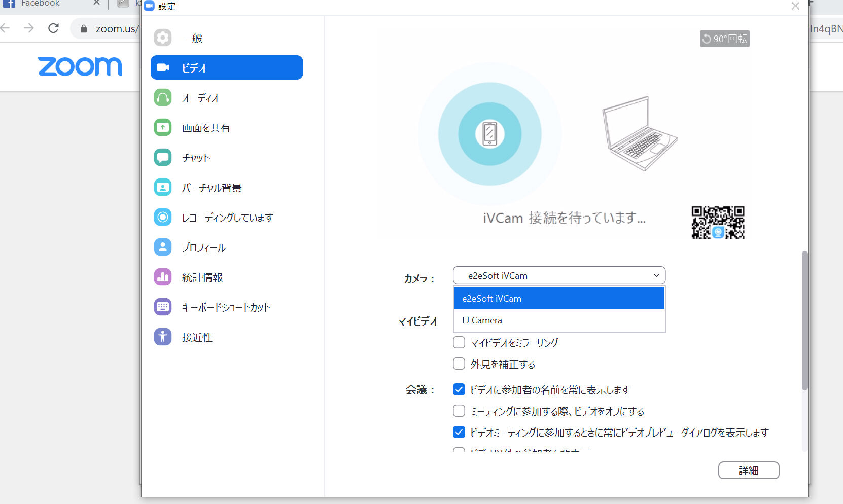Check ミーティングに参加する際、ビデオをオフにする
Screen dimensions: 843x504
click(x=459, y=411)
